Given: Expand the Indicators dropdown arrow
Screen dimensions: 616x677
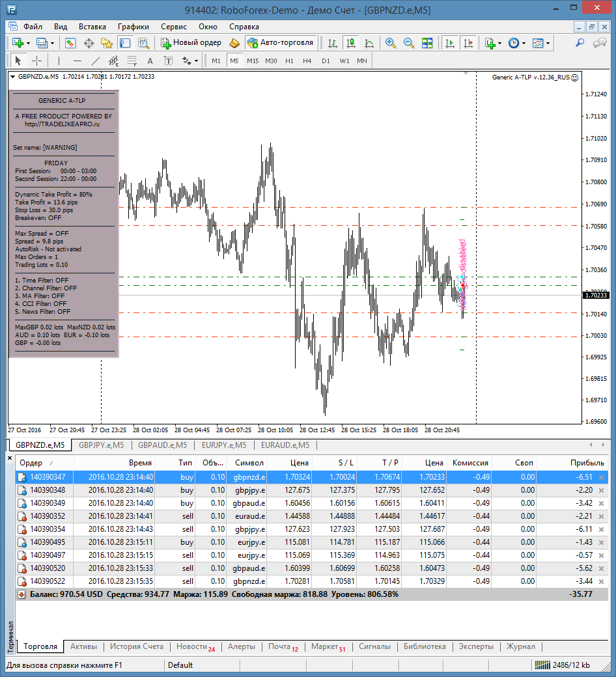Looking at the screenshot, I should tap(500, 43).
